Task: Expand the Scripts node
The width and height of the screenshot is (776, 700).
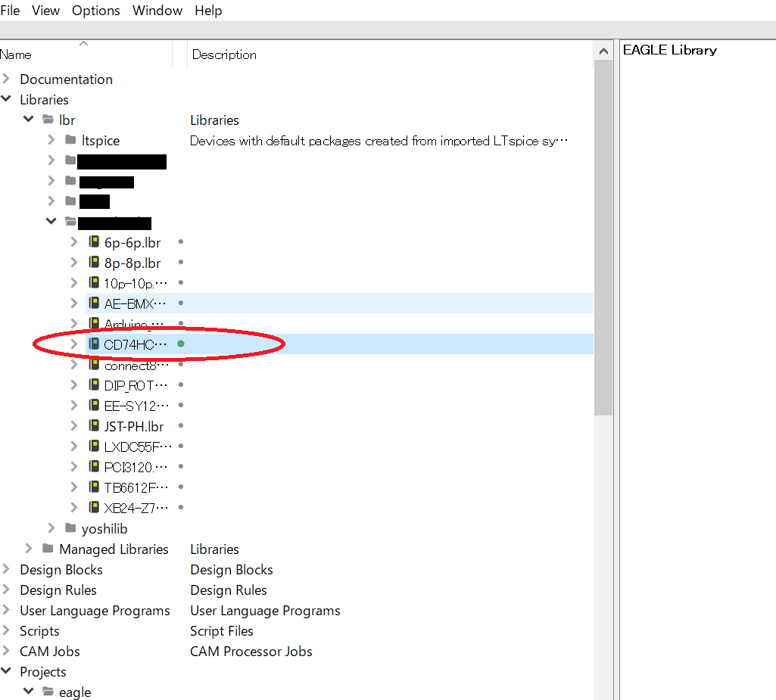Action: click(6, 630)
